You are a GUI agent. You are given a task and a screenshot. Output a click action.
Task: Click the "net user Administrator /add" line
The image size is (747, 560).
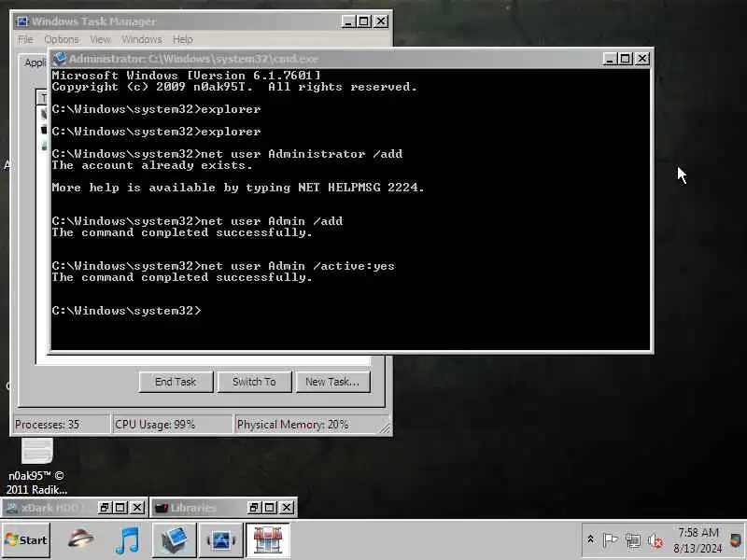pyautogui.click(x=227, y=154)
